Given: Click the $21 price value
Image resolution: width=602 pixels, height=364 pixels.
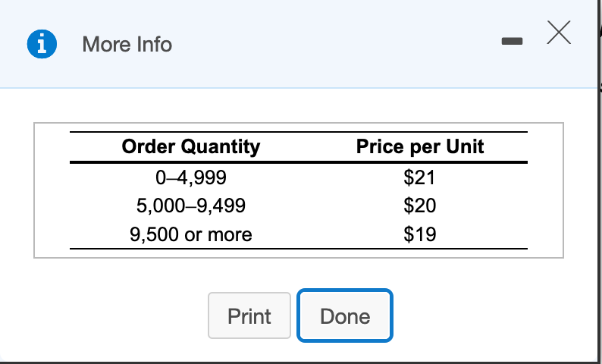Looking at the screenshot, I should click(419, 178).
